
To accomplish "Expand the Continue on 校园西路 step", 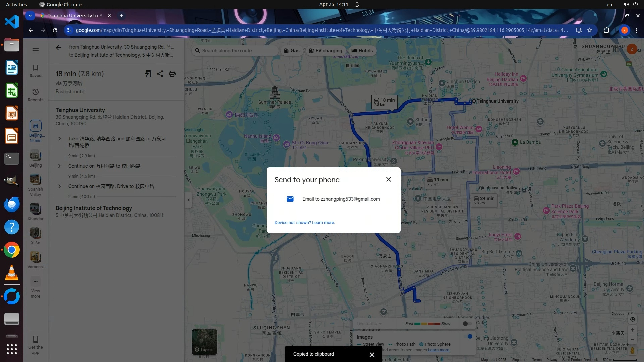I will tap(60, 186).
